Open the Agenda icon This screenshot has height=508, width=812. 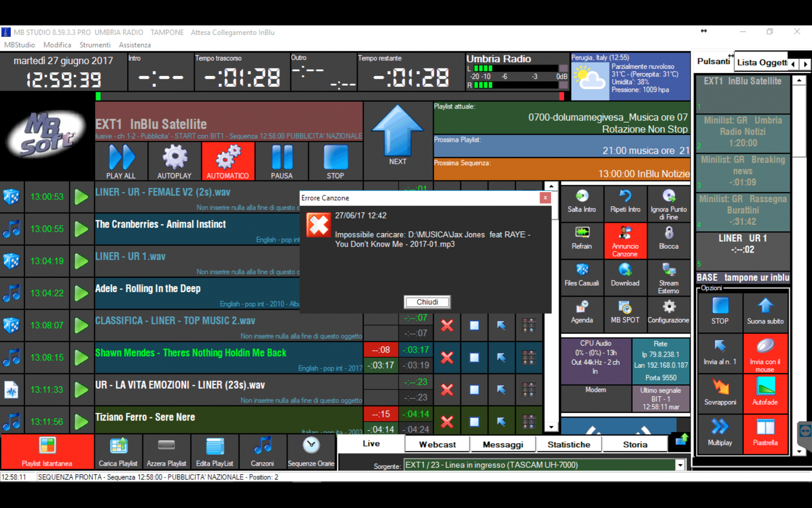tap(582, 308)
